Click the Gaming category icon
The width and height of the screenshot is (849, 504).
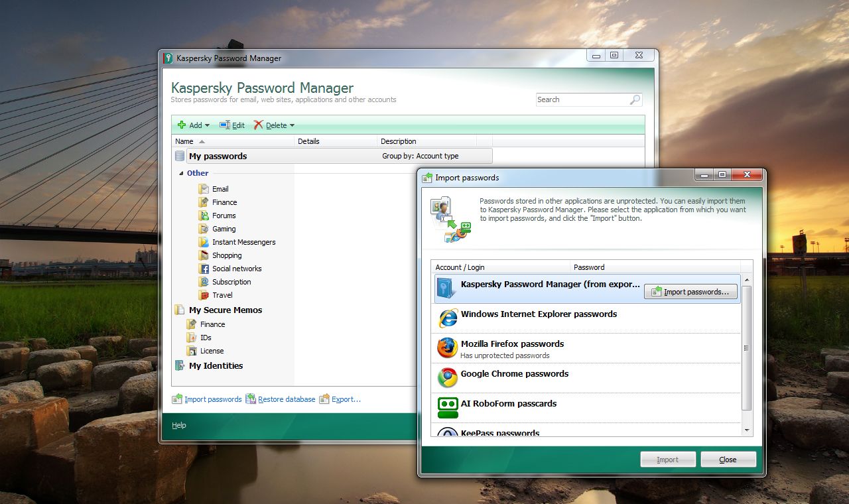click(x=204, y=229)
